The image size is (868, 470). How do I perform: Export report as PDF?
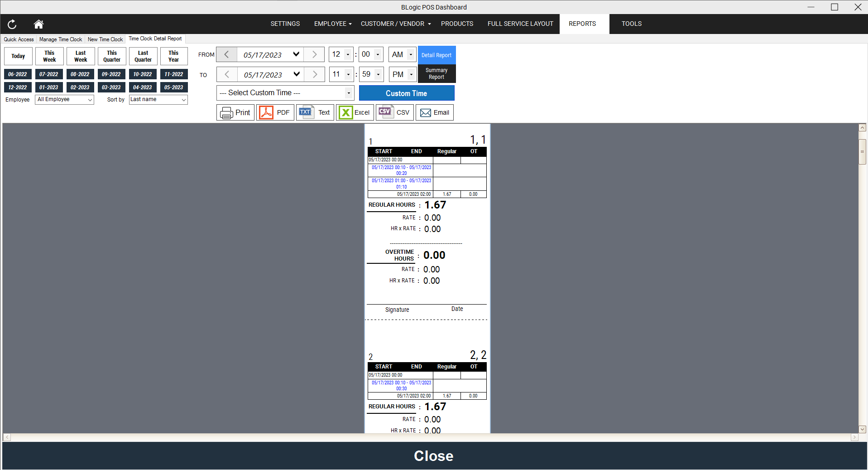275,112
